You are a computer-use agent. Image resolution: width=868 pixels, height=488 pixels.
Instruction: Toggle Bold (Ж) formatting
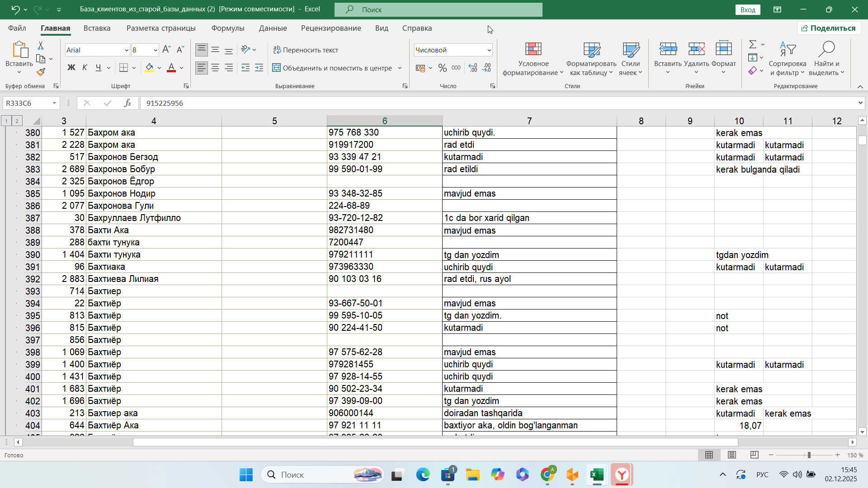point(71,68)
